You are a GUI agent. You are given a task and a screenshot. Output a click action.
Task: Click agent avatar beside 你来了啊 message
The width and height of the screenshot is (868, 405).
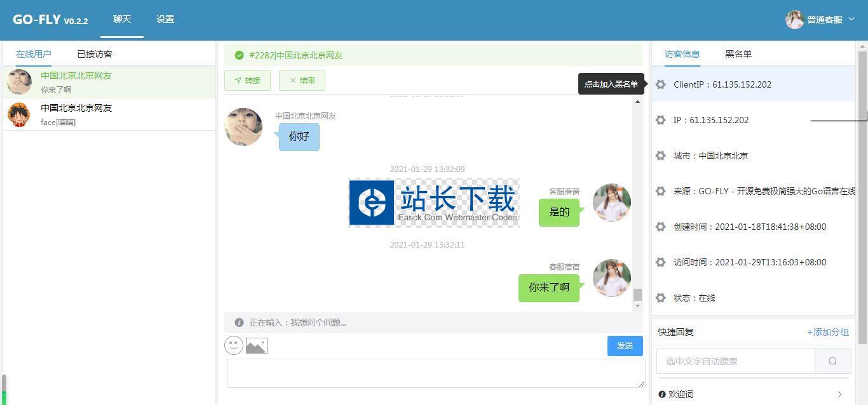click(612, 278)
